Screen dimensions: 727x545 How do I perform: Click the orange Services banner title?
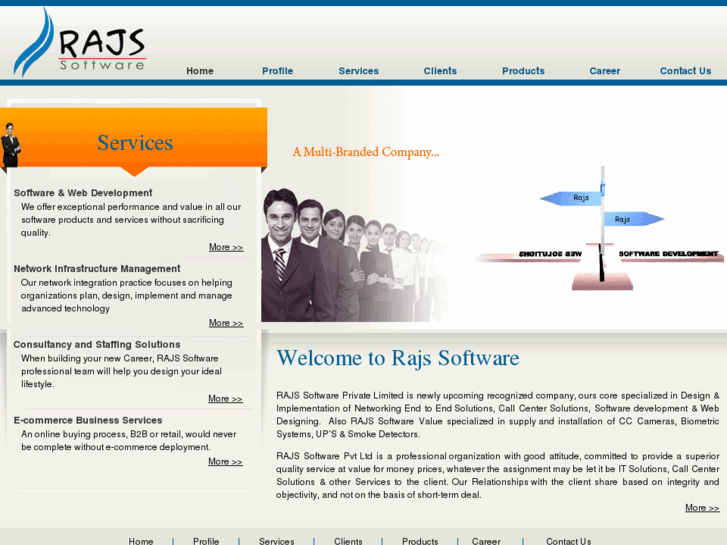135,142
